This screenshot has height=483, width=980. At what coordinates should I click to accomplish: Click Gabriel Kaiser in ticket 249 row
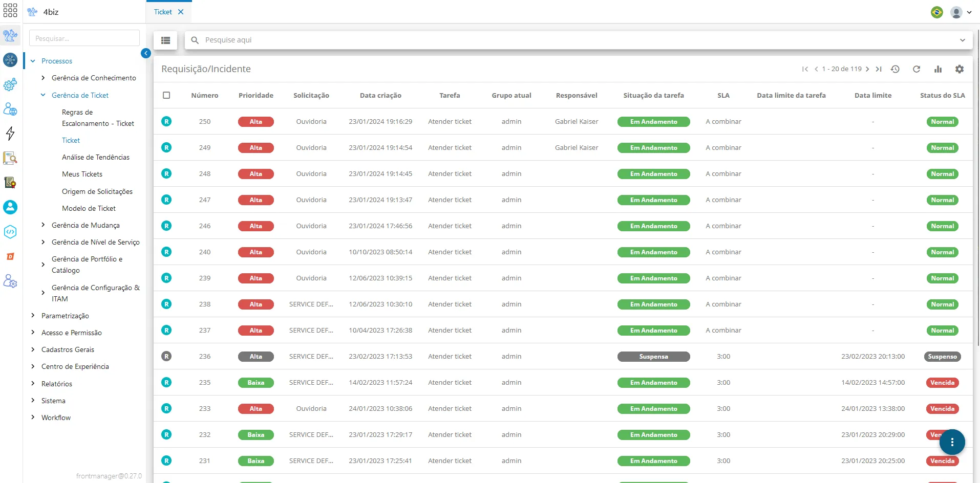[x=577, y=147]
